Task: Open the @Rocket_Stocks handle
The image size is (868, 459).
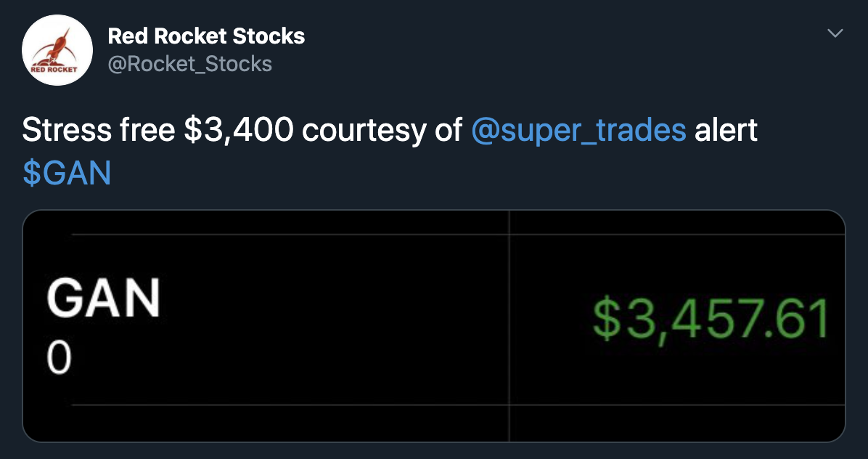Action: click(189, 64)
